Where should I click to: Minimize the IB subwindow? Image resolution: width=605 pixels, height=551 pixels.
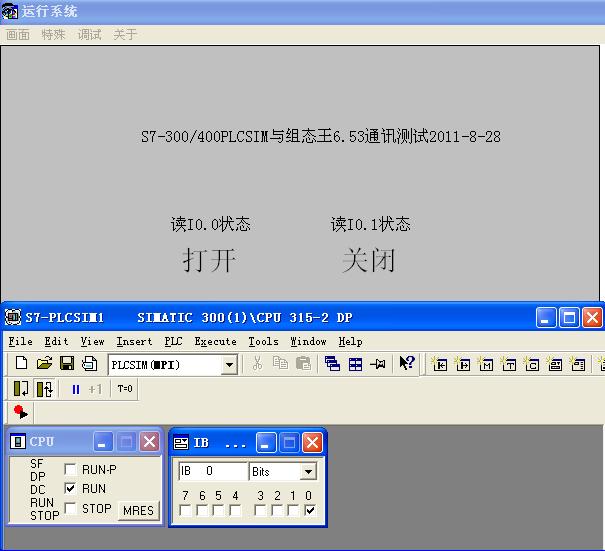[266, 442]
